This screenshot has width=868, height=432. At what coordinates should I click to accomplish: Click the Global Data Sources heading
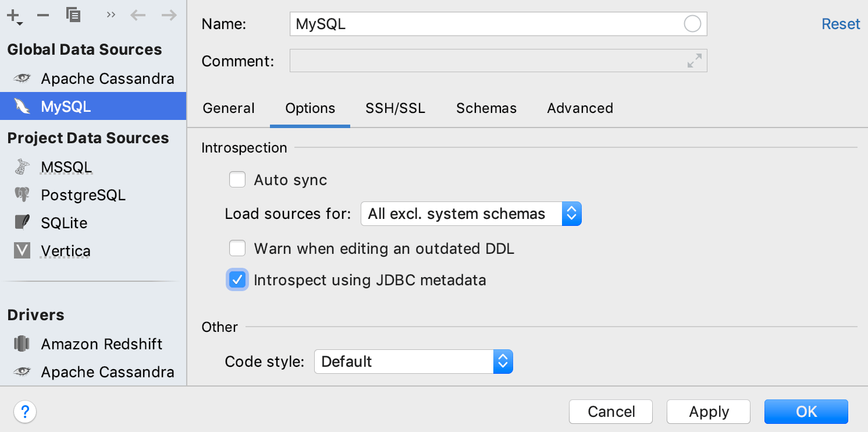click(84, 49)
